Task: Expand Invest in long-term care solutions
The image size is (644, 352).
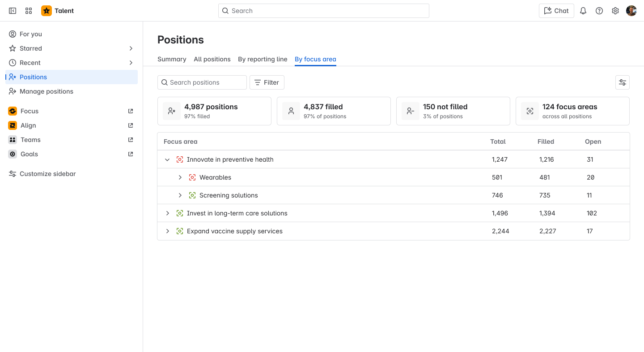Action: pos(168,213)
